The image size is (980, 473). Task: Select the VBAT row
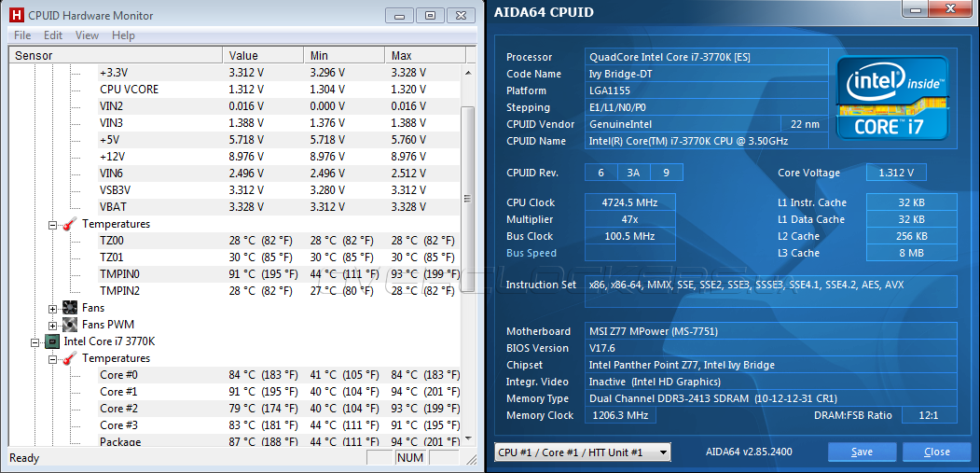tap(279, 206)
